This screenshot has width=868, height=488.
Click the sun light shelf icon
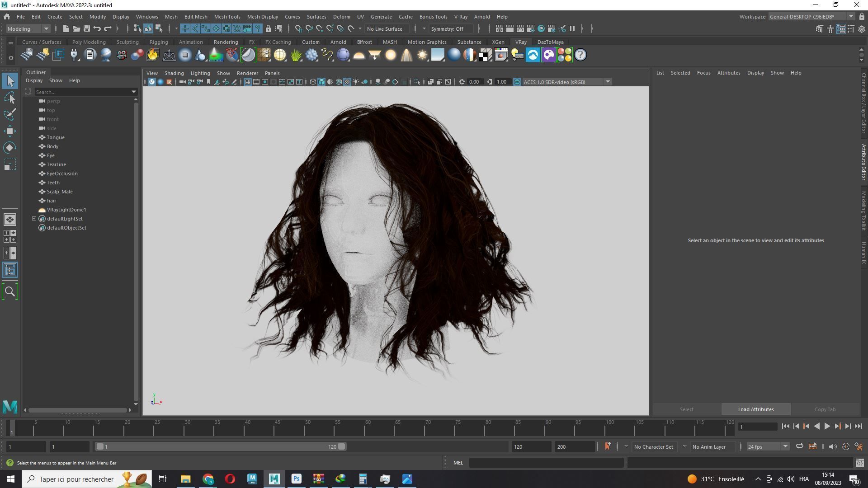tap(422, 55)
